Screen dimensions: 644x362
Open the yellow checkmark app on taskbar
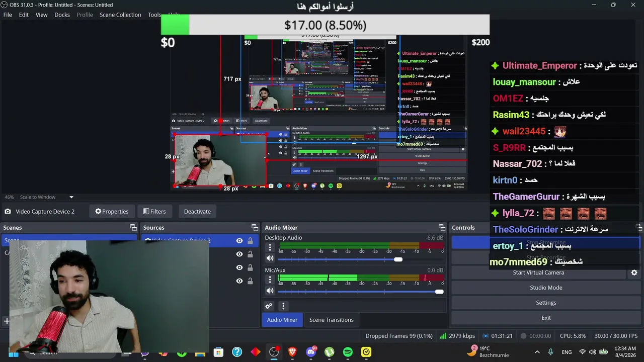point(366,352)
